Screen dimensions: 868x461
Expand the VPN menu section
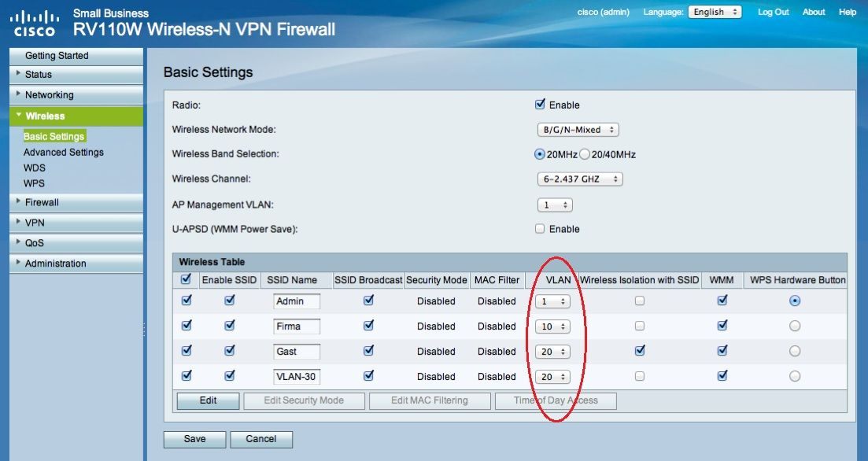tap(76, 223)
